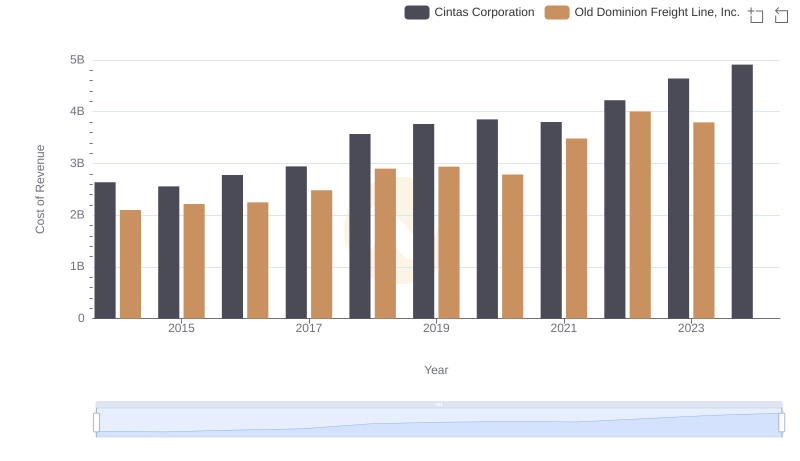Click the 0 y-axis label
Viewport: 800px width, 461px height.
[81, 319]
